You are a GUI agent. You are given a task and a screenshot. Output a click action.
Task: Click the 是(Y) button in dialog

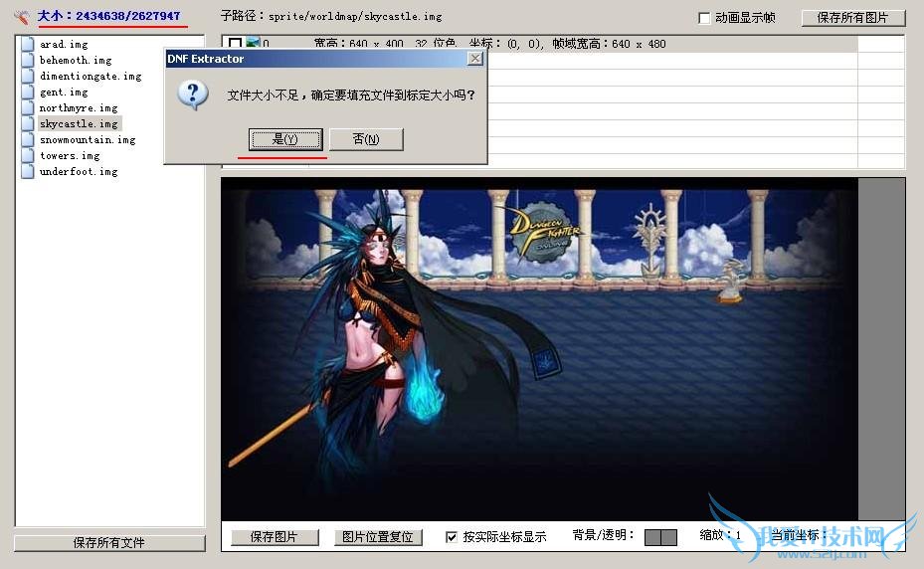click(285, 139)
